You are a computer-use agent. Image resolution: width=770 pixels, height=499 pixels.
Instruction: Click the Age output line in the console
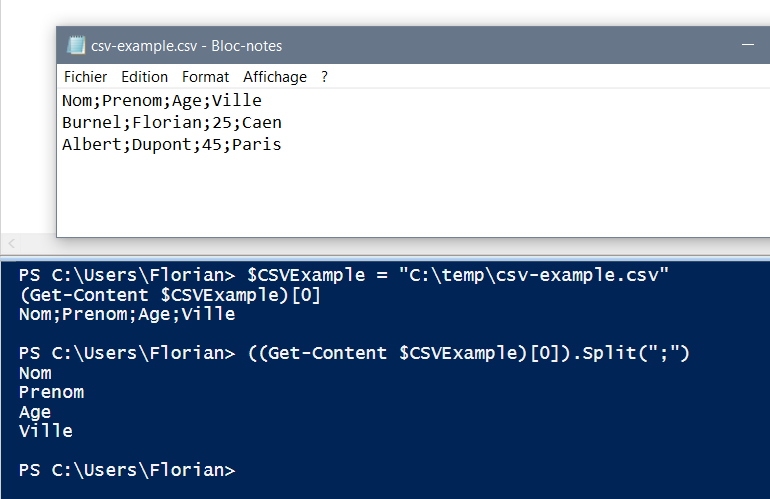(35, 412)
